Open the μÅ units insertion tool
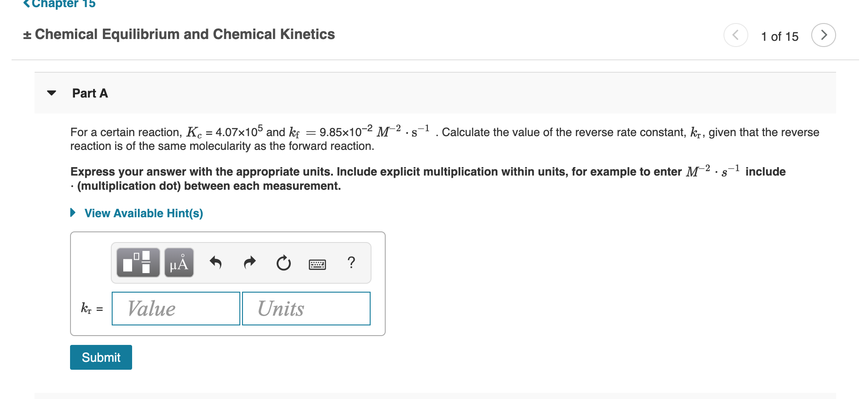 [179, 262]
